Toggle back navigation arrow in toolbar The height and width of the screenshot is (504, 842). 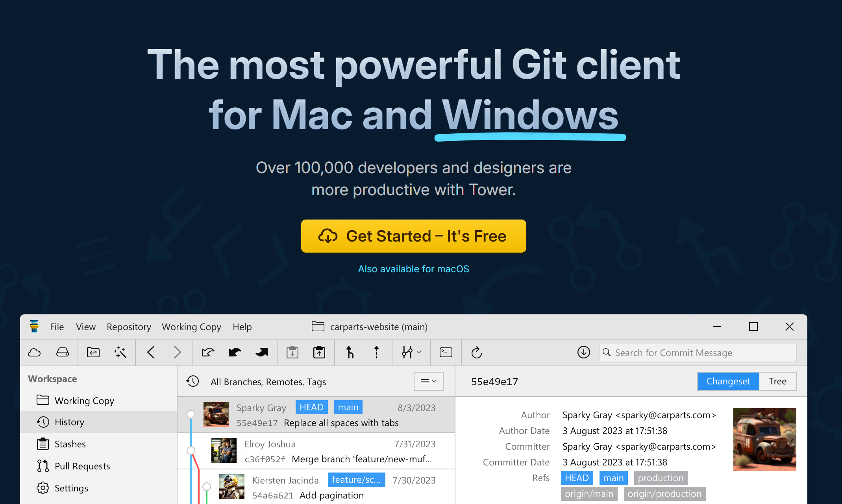tap(151, 353)
